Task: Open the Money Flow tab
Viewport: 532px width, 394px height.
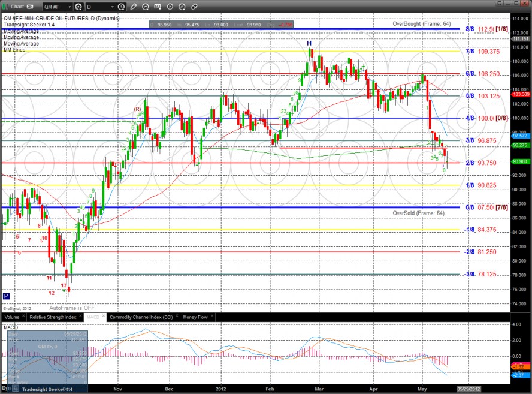Action: click(x=194, y=316)
